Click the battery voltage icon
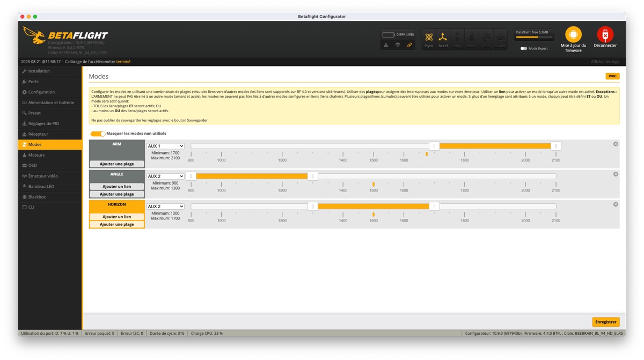Image resolution: width=644 pixels, height=360 pixels. point(389,34)
